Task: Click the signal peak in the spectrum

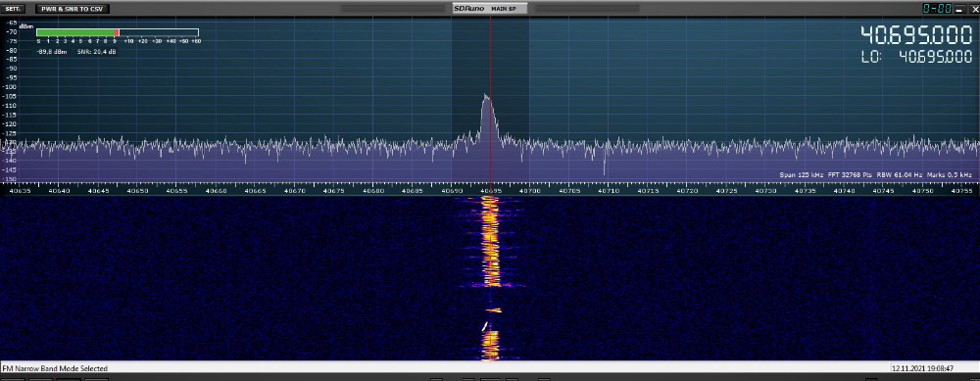Action: 486,96
